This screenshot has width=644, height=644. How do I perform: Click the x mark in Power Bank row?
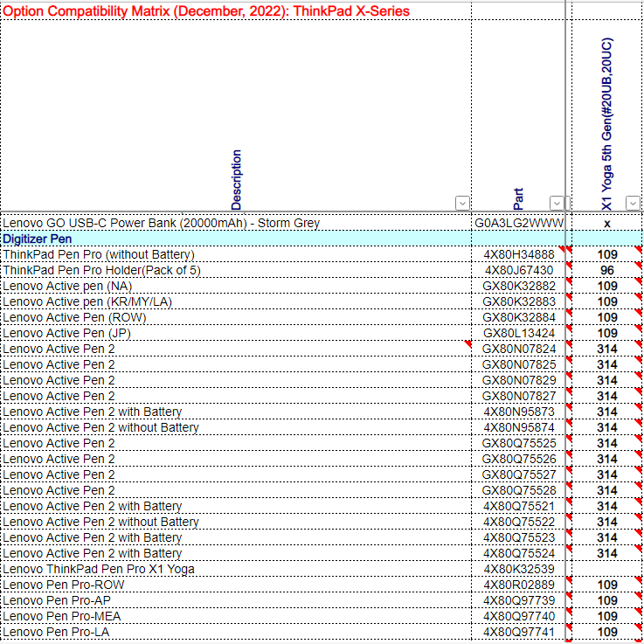click(x=607, y=223)
